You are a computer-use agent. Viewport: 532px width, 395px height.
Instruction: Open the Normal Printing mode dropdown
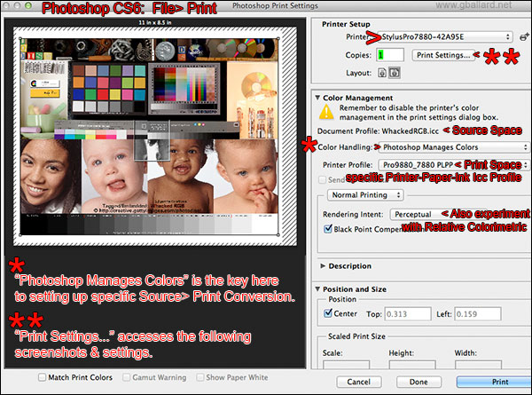tap(365, 195)
